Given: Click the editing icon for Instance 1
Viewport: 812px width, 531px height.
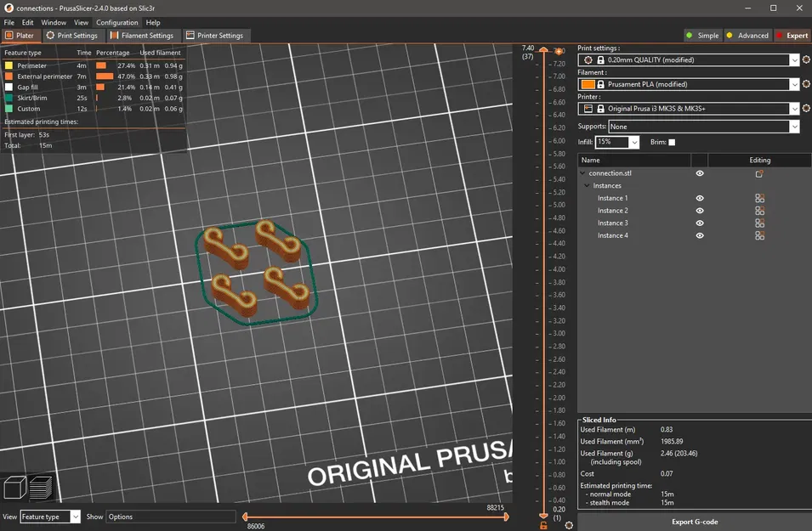Looking at the screenshot, I should coord(759,198).
